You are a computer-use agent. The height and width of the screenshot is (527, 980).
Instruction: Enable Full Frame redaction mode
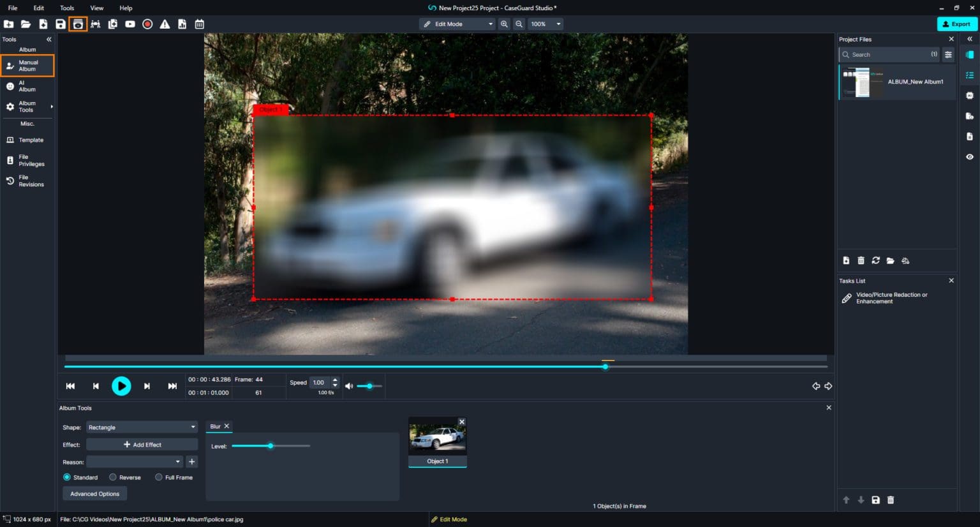click(159, 477)
